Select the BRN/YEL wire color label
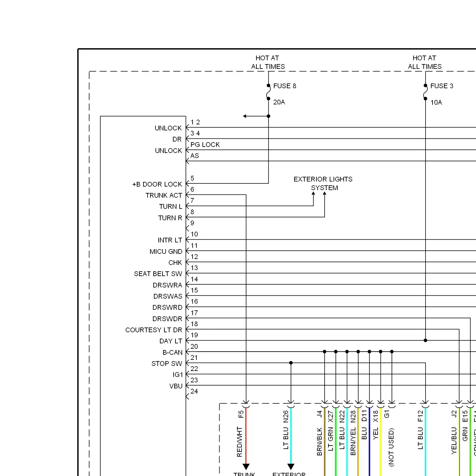This screenshot has width=476, height=476. 353,441
